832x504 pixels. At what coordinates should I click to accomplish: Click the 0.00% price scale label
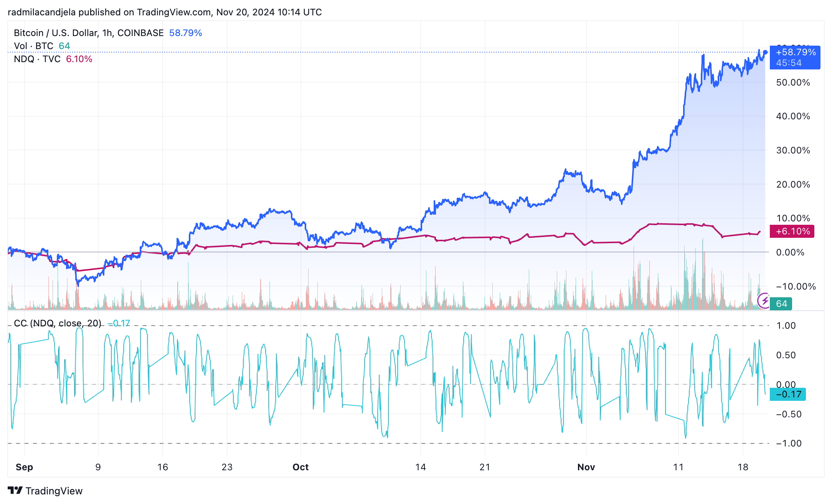(x=790, y=252)
